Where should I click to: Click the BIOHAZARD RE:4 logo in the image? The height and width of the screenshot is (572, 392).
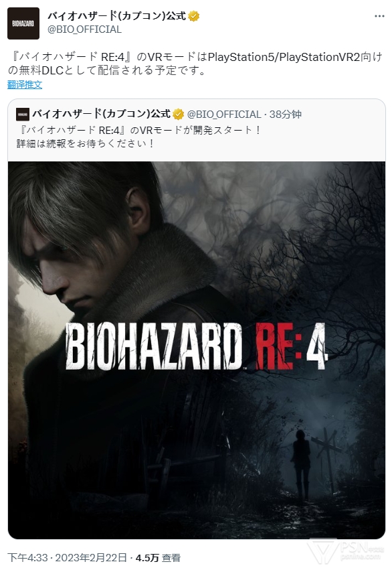[x=197, y=346]
